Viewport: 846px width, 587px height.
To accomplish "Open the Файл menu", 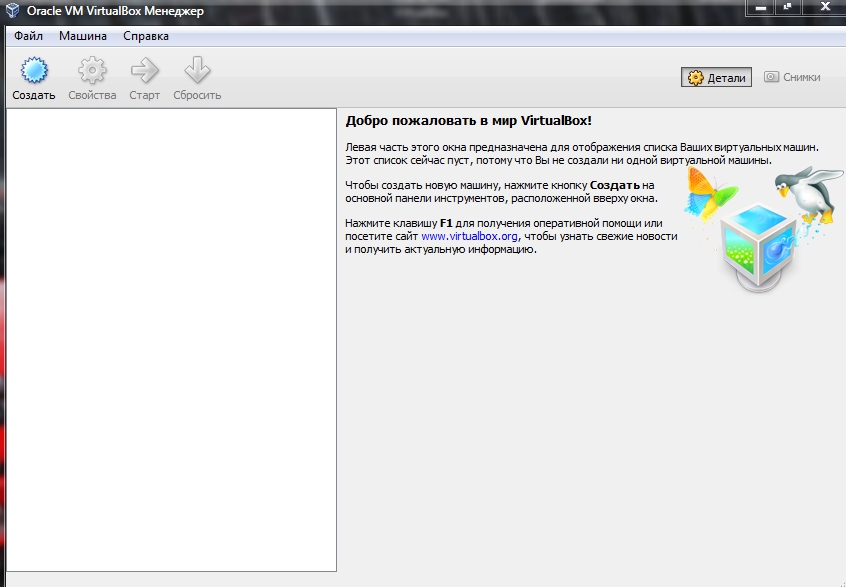I will click(x=28, y=36).
